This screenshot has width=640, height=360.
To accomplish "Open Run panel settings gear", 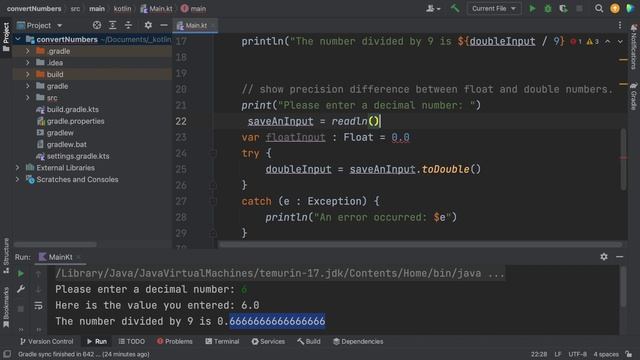I will [604, 257].
